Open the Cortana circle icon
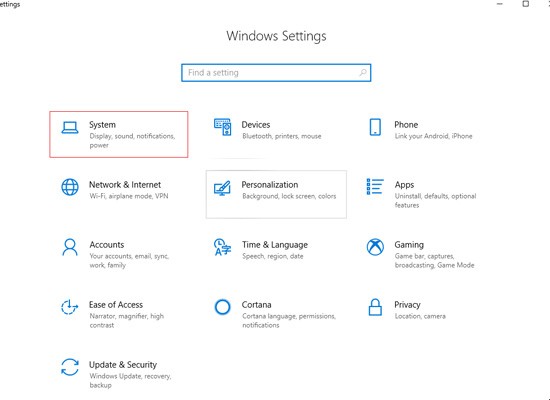The width and height of the screenshot is (550, 400). click(222, 307)
